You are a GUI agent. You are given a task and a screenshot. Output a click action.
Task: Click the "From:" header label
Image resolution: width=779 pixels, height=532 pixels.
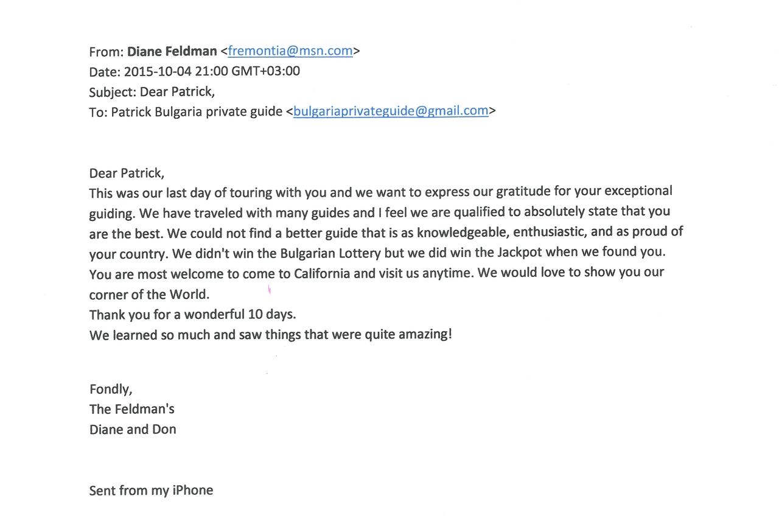click(107, 52)
